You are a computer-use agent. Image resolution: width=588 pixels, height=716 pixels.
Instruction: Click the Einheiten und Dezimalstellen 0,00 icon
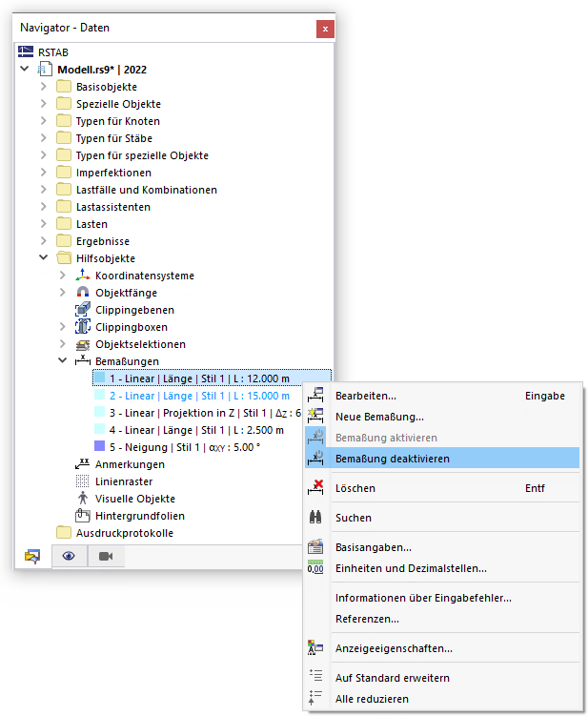click(315, 567)
